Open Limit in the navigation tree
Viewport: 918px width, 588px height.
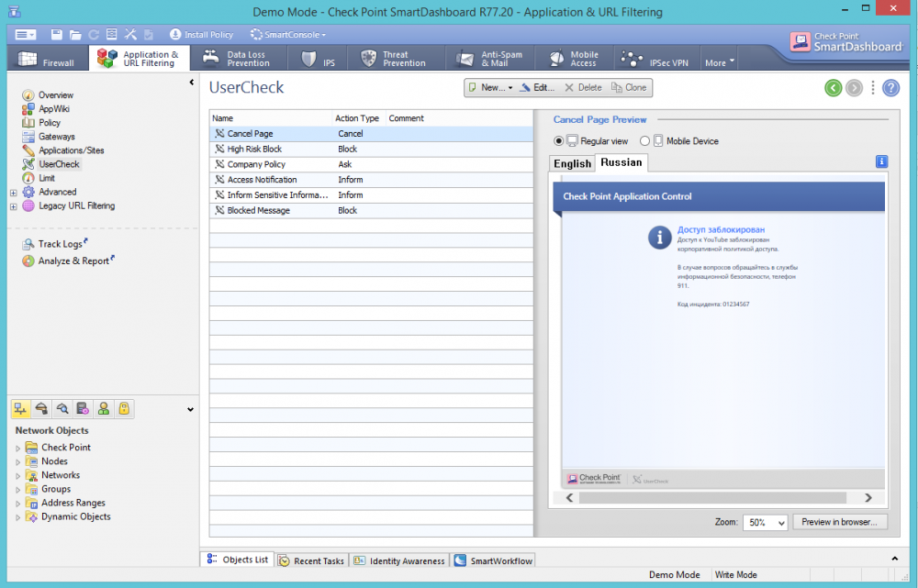coord(46,178)
